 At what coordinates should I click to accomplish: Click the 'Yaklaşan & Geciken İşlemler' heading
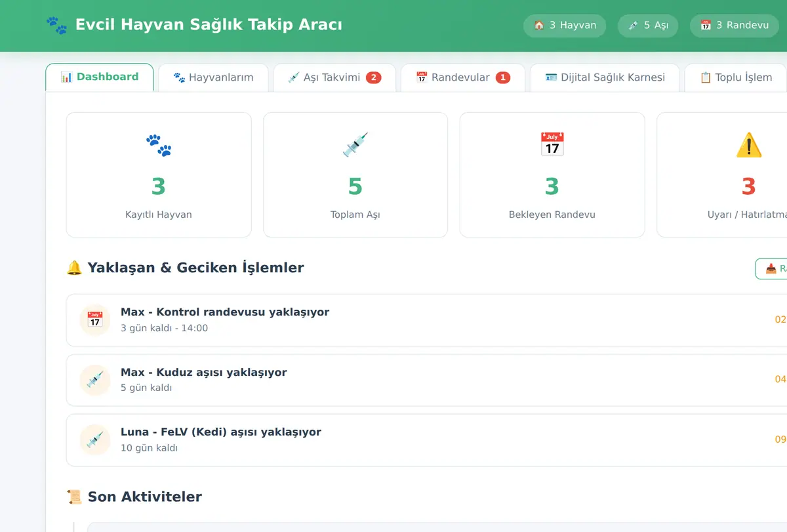tap(195, 268)
